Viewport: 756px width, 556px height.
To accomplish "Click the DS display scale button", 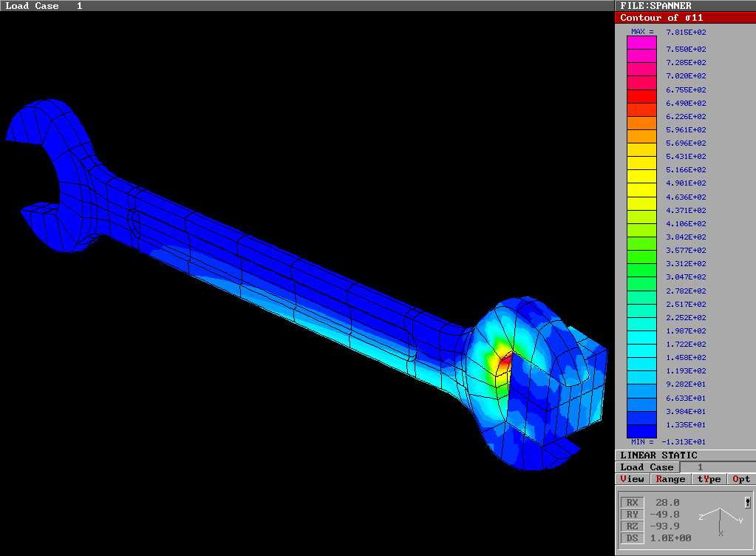I will point(632,538).
